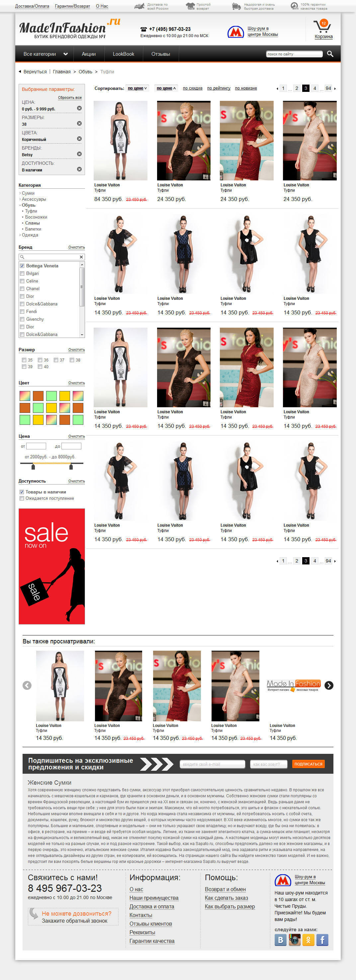The height and width of the screenshot is (980, 356).
Task: Click the back arrow next to Вернуться
Action: pyautogui.click(x=20, y=72)
